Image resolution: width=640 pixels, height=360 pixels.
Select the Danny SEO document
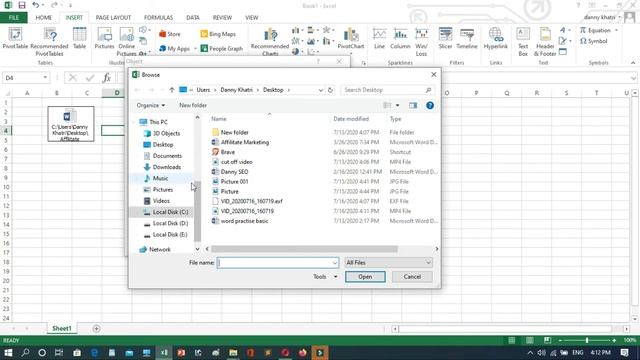click(230, 172)
